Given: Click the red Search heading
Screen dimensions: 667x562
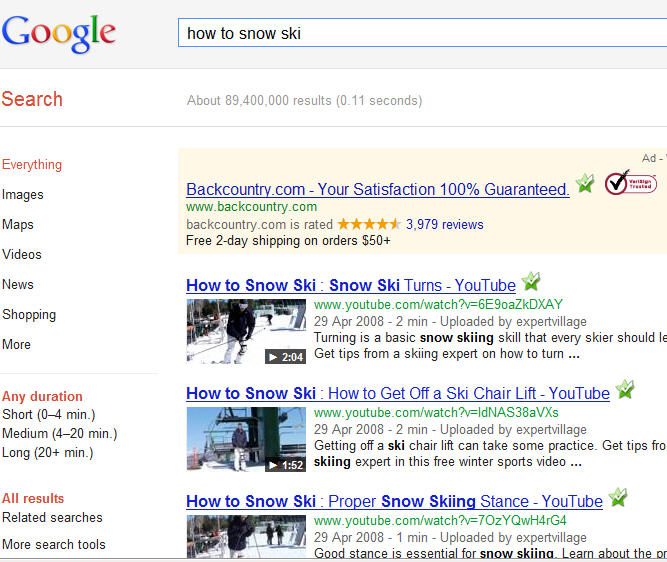Looking at the screenshot, I should (32, 99).
